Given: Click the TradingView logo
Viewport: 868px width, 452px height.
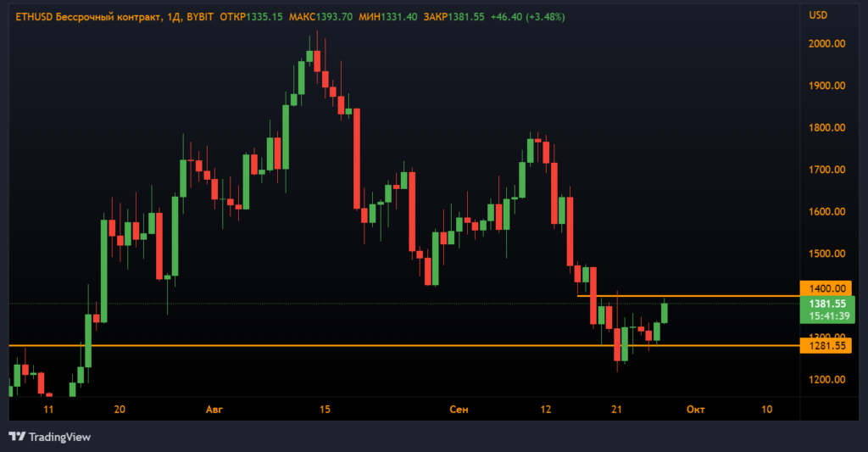Looking at the screenshot, I should [50, 437].
